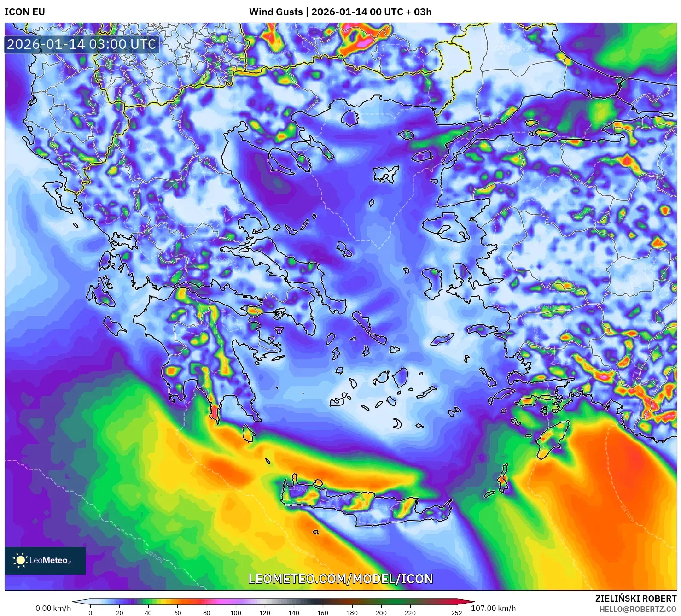Click the timestamp badge showing 2026-01-14 03:00 UTC
Viewport: 681px width, 616px height.
tap(81, 45)
